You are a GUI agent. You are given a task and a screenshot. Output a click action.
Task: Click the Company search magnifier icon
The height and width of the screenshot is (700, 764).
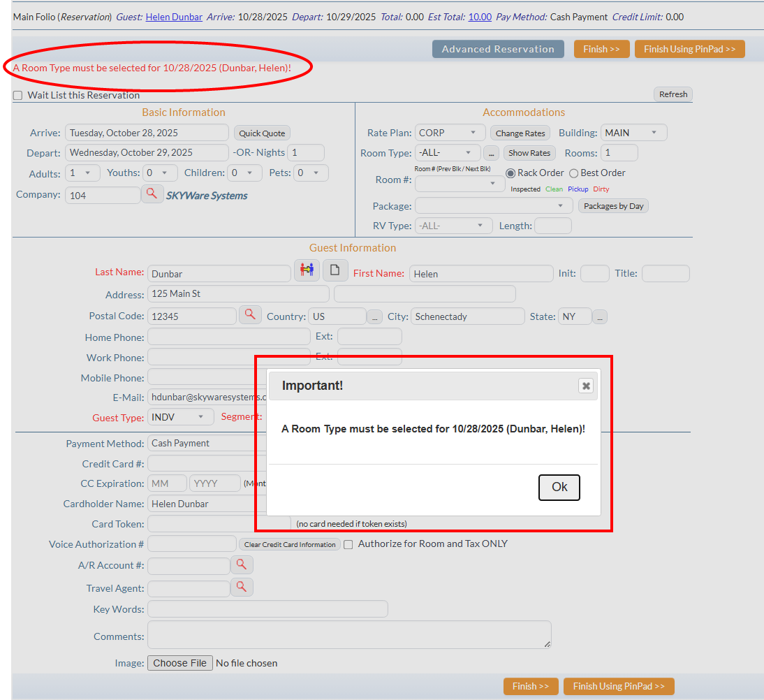[x=152, y=194]
